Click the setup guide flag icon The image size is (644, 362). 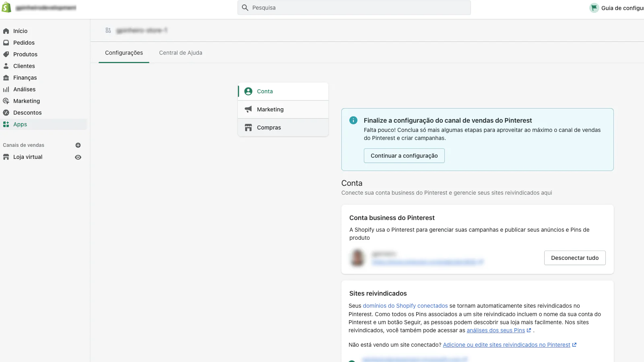coord(594,8)
